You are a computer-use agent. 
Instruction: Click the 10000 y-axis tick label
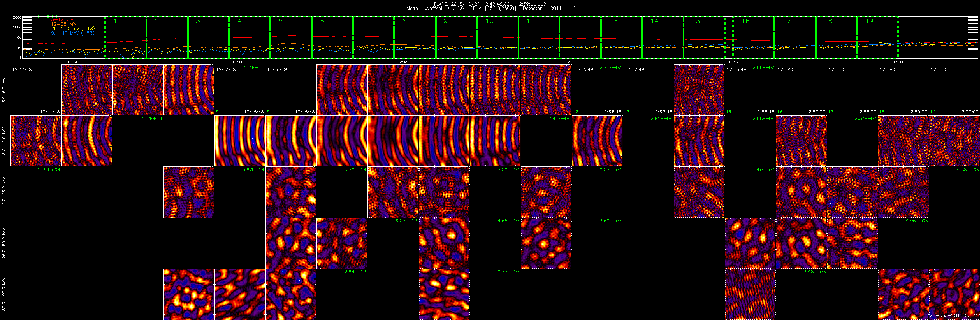pos(16,17)
